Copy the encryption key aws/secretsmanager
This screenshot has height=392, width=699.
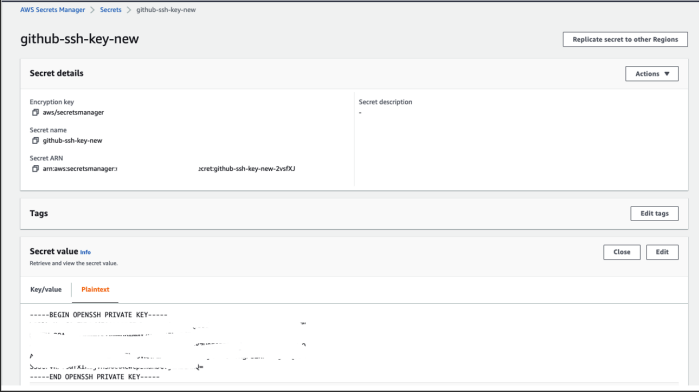[35, 112]
